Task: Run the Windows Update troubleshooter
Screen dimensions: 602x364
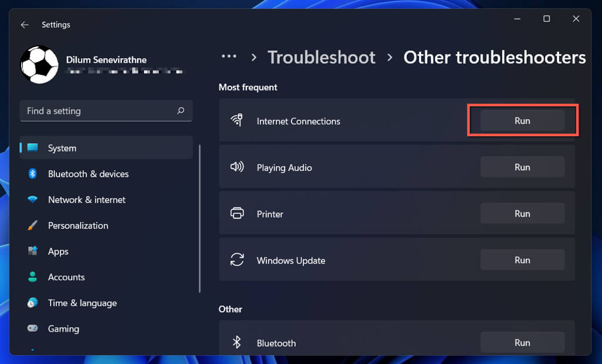Action: [x=522, y=260]
